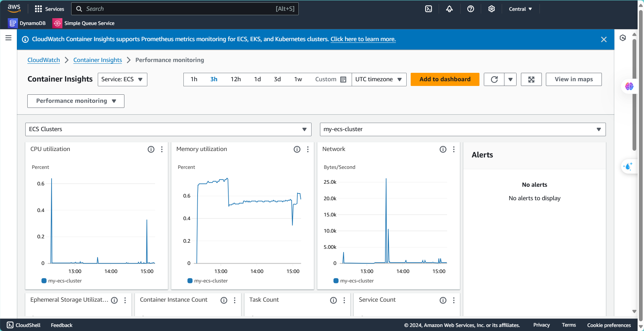Show info for Memory utilization widget
The width and height of the screenshot is (644, 331).
coord(297,149)
